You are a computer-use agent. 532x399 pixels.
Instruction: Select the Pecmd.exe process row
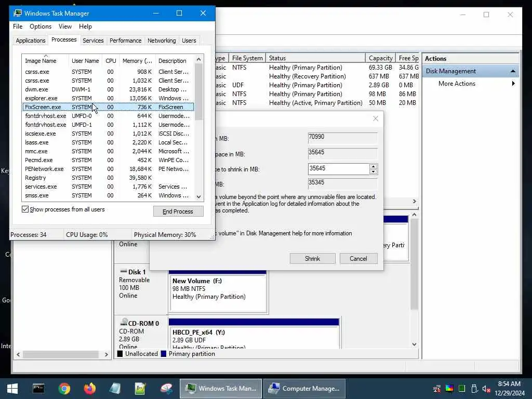click(x=108, y=160)
